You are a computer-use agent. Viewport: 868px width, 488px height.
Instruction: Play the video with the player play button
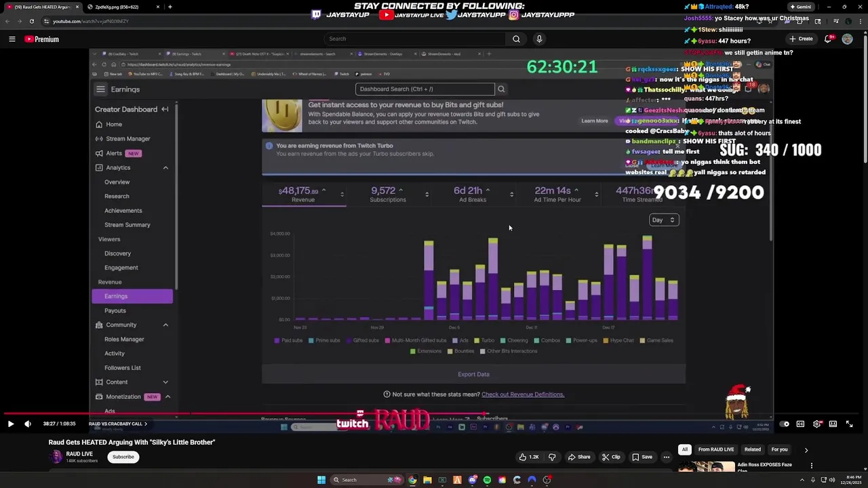(x=11, y=424)
